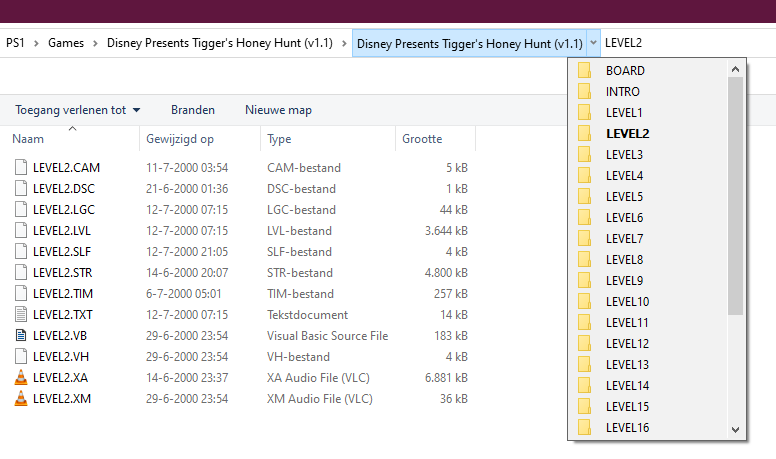Click the 3.644 kB size cell
The width and height of the screenshot is (776, 459).
(x=446, y=231)
